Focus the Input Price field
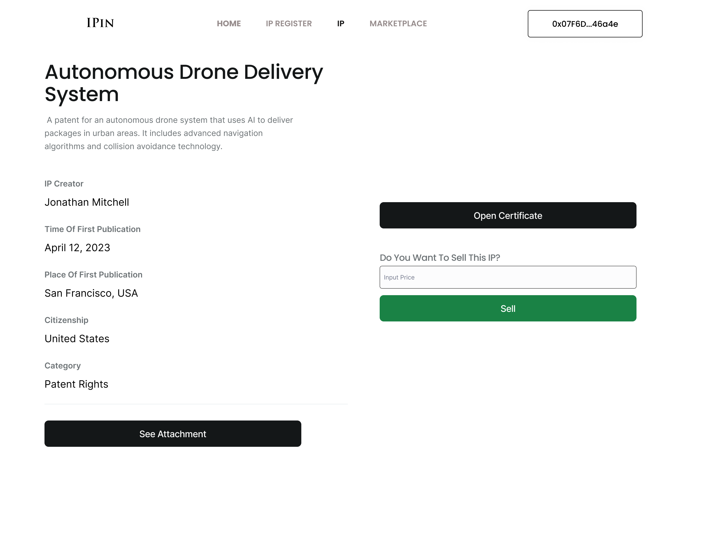 point(508,277)
